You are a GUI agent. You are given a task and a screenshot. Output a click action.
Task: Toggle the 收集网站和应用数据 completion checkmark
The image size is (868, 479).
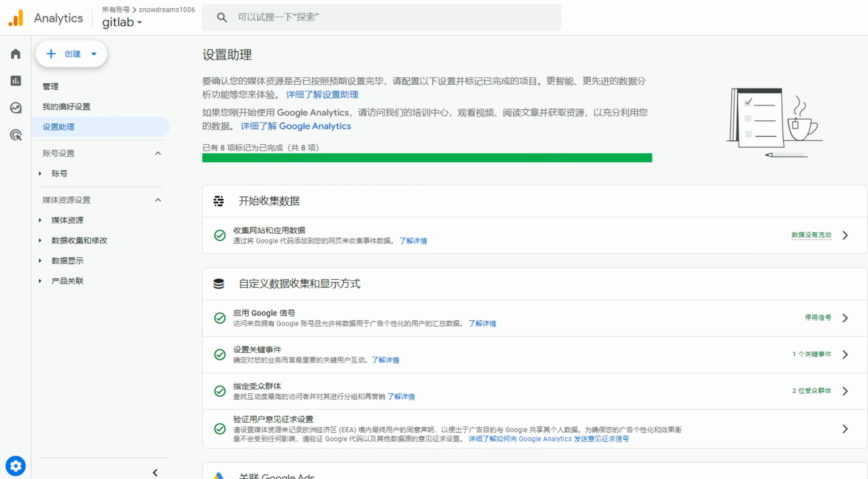(x=220, y=235)
